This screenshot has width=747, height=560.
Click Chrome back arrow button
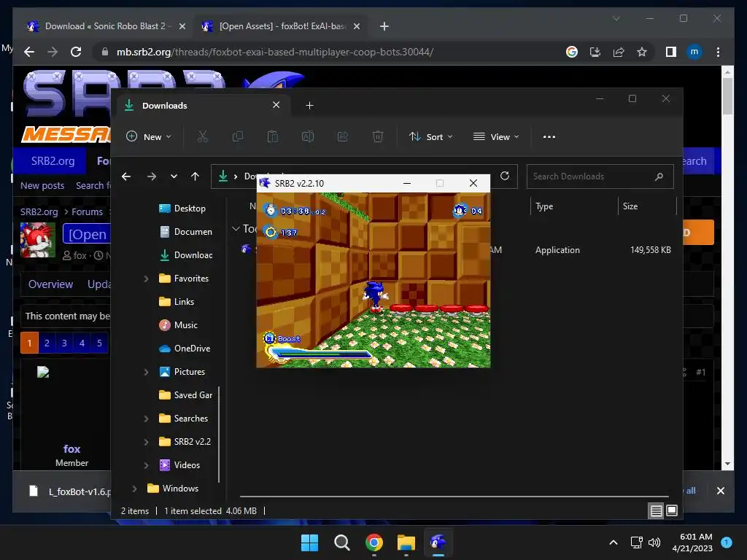29,52
